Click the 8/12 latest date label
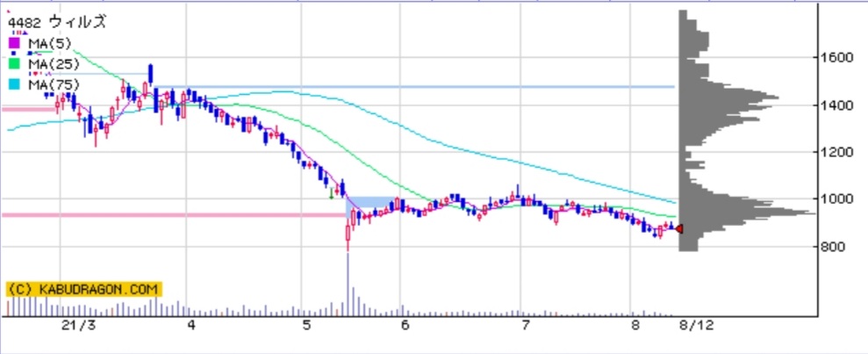This screenshot has height=354, width=868. [x=696, y=325]
